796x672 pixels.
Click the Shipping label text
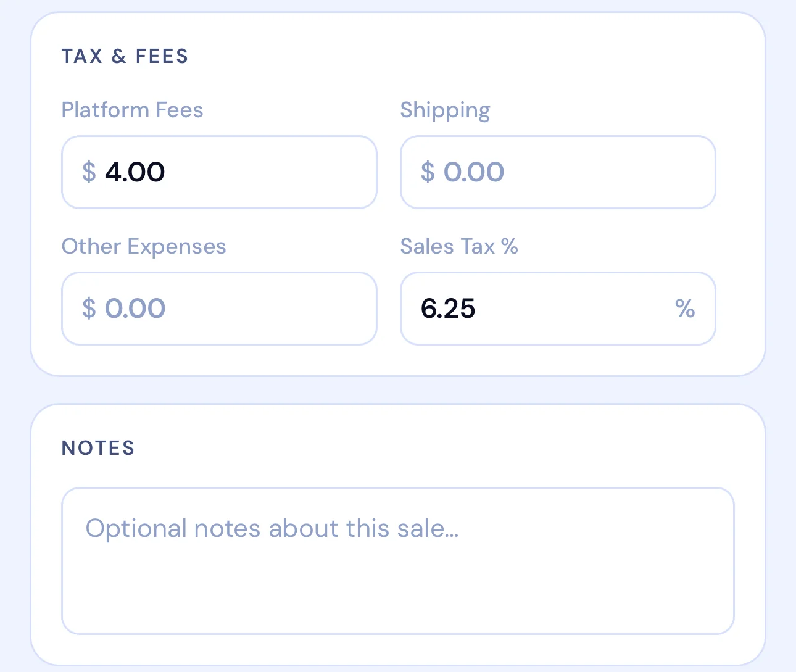pyautogui.click(x=445, y=109)
